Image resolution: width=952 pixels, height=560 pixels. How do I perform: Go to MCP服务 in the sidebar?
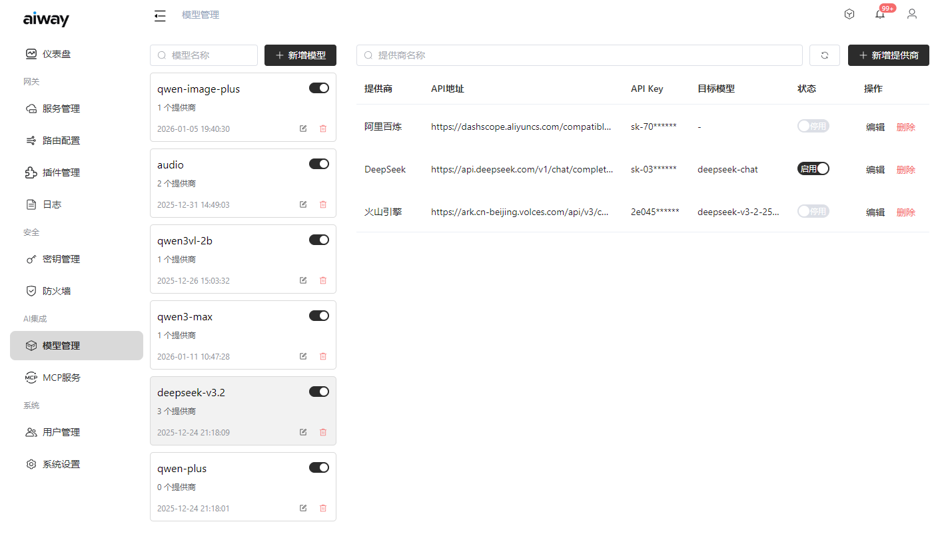pyautogui.click(x=61, y=378)
